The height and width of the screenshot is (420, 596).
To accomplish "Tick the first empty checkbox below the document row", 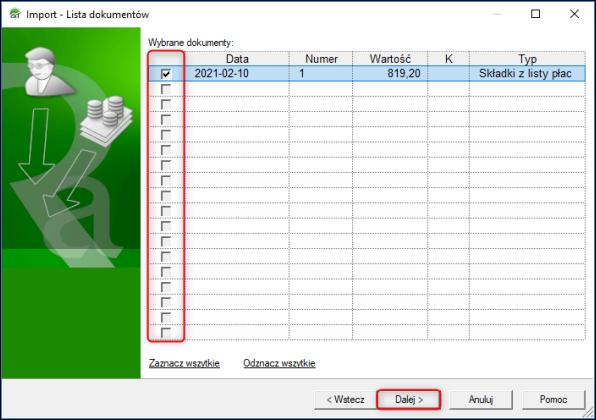I will coord(166,89).
